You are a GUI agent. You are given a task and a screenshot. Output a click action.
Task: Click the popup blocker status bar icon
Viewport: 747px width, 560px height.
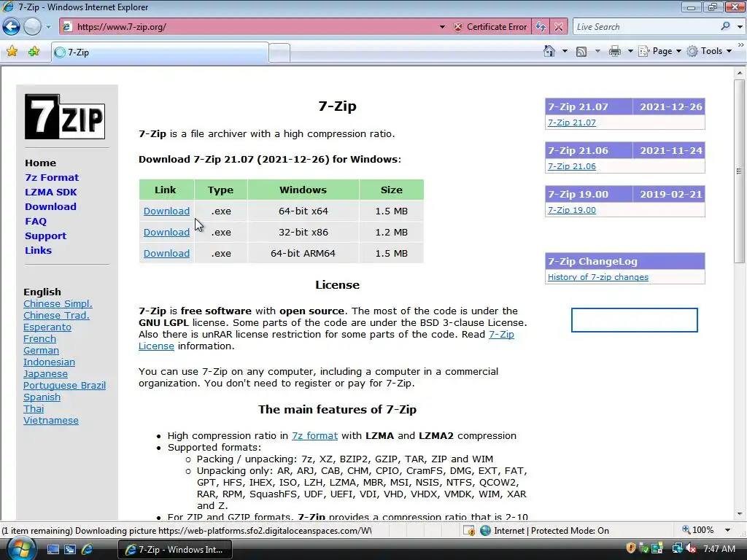point(469,530)
